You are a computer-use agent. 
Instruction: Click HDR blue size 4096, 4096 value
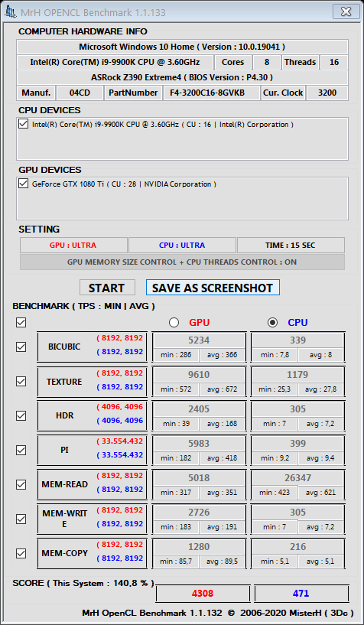coord(119,421)
